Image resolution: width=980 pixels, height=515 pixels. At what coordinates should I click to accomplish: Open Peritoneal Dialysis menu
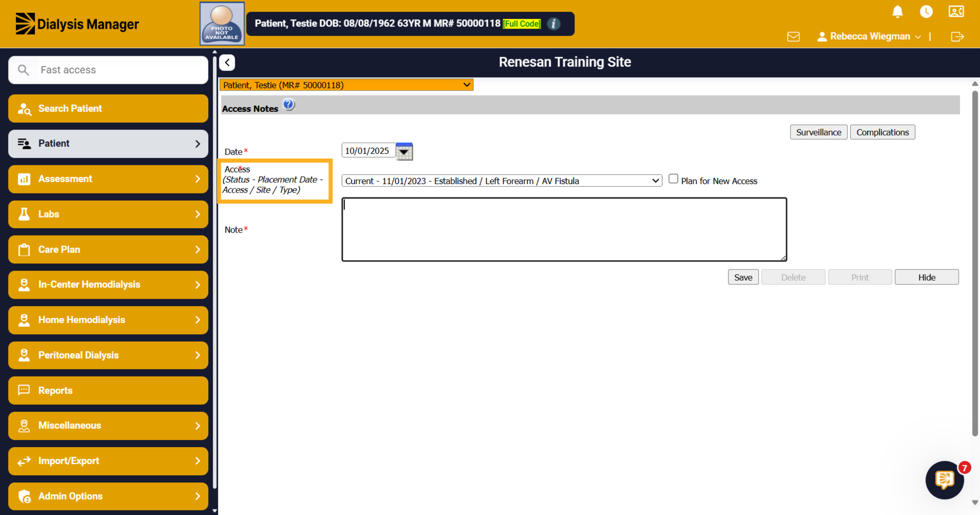pos(108,355)
